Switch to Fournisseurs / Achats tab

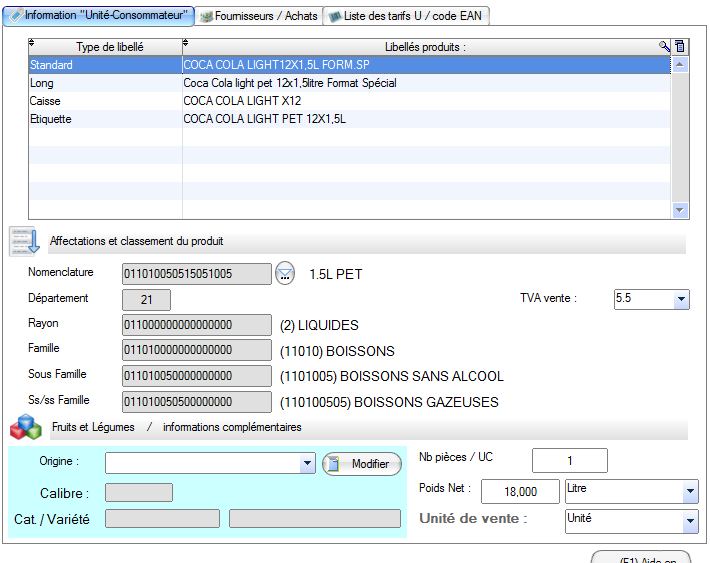(257, 16)
